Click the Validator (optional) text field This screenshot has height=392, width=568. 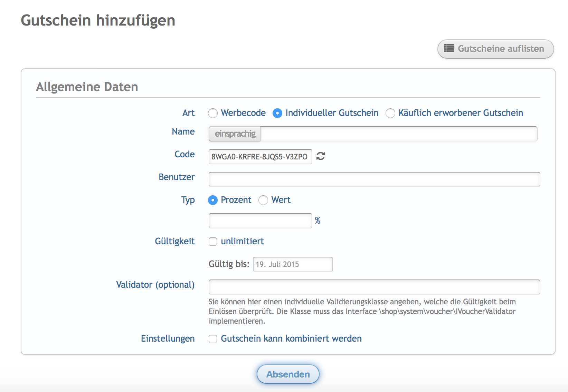click(374, 287)
